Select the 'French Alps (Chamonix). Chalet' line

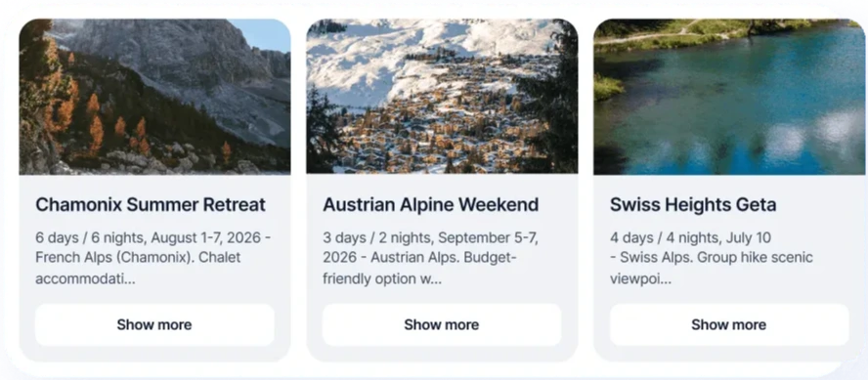pos(138,258)
